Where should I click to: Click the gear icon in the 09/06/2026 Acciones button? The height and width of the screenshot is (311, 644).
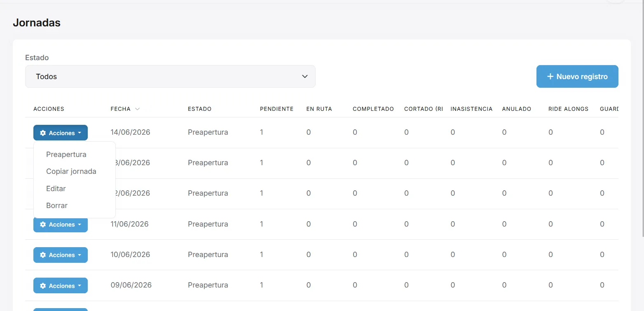click(x=43, y=285)
